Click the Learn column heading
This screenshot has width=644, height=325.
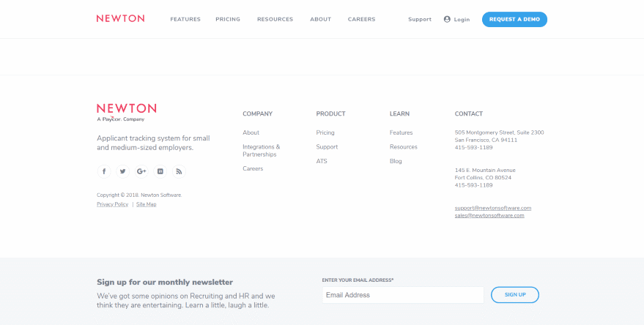(x=399, y=113)
